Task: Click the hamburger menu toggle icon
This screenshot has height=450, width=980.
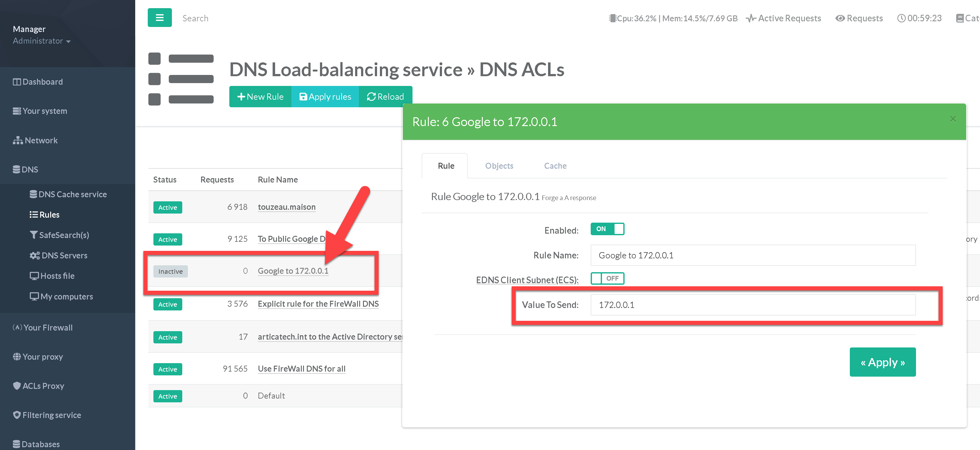Action: 159,18
